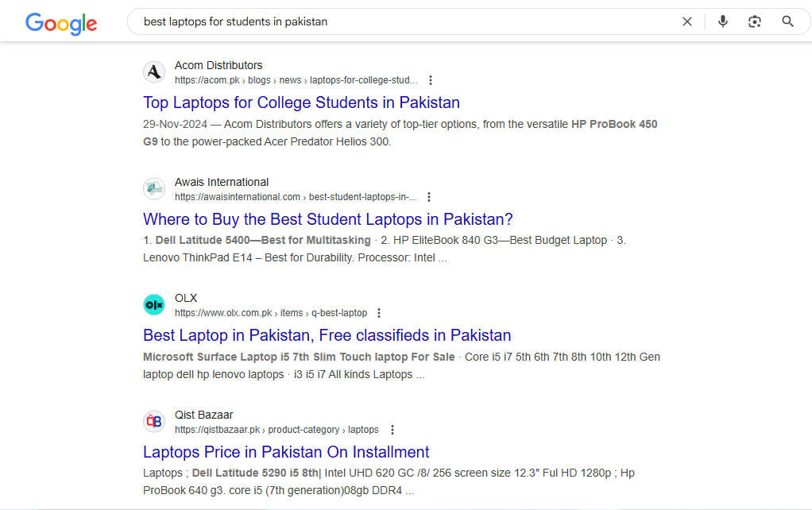Click the OLX favicon
The height and width of the screenshot is (510, 812).
click(154, 305)
